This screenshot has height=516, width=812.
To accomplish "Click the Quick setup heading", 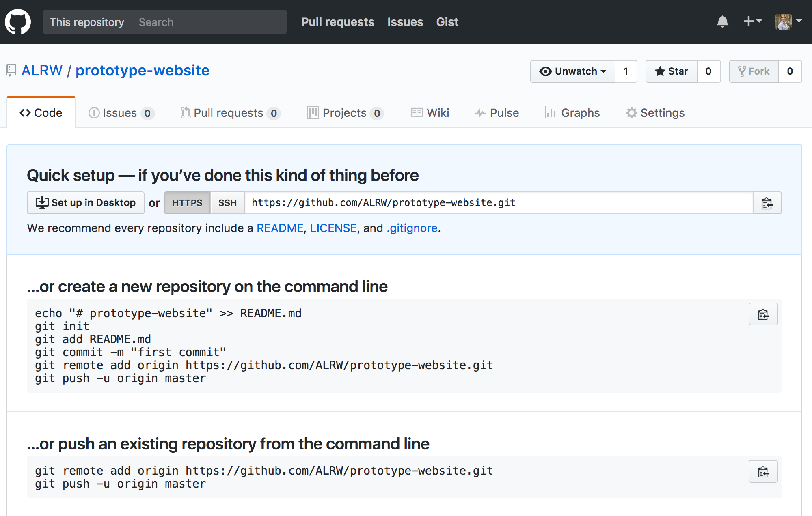I will 223,175.
